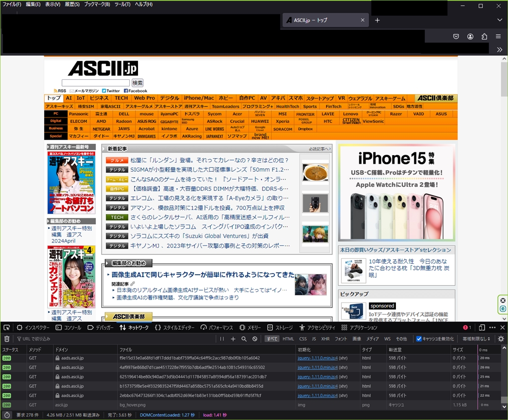Open the ASCII倶楽部 navigation link
Viewport: 508px width, 420px height.
click(436, 98)
